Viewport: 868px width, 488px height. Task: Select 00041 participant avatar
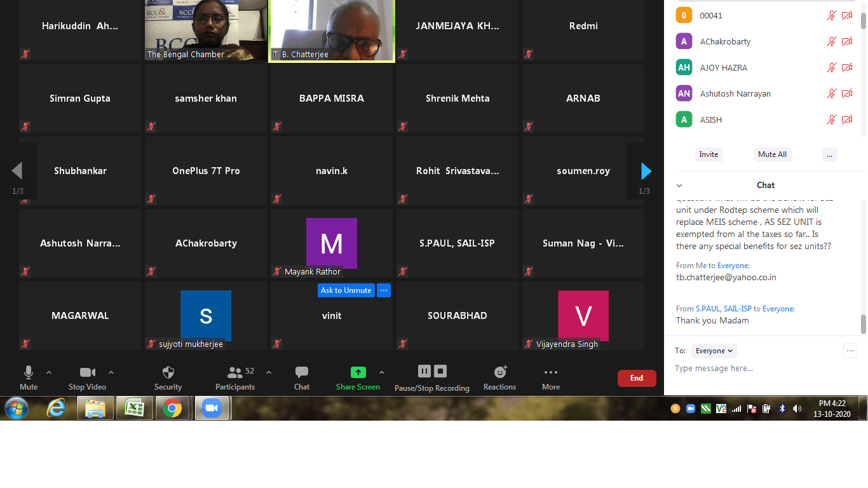click(684, 15)
